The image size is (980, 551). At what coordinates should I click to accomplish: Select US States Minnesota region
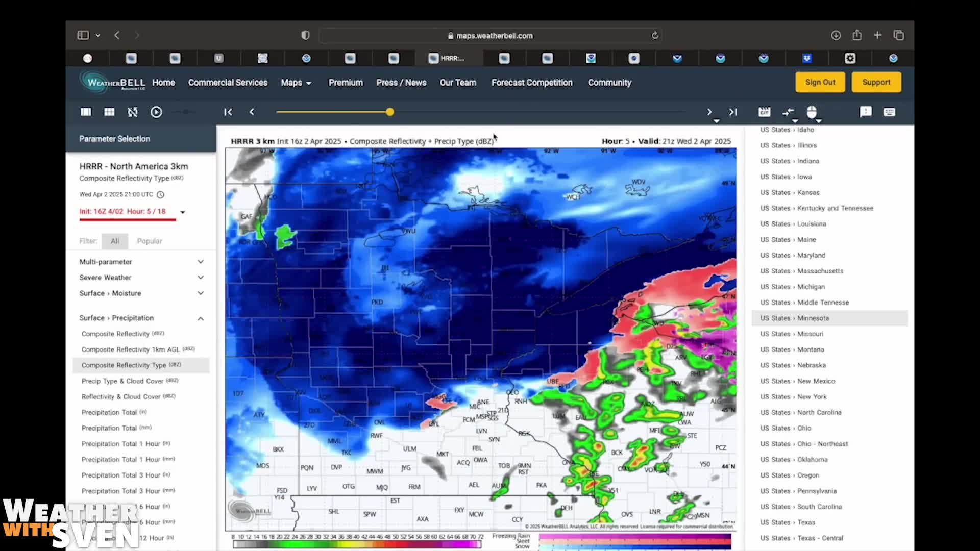tap(795, 318)
